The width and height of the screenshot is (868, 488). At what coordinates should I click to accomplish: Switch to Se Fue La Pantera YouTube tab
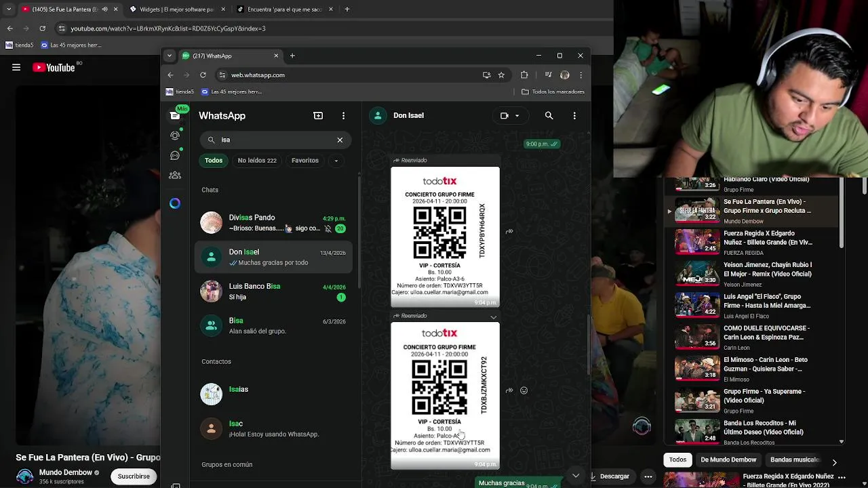(68, 9)
